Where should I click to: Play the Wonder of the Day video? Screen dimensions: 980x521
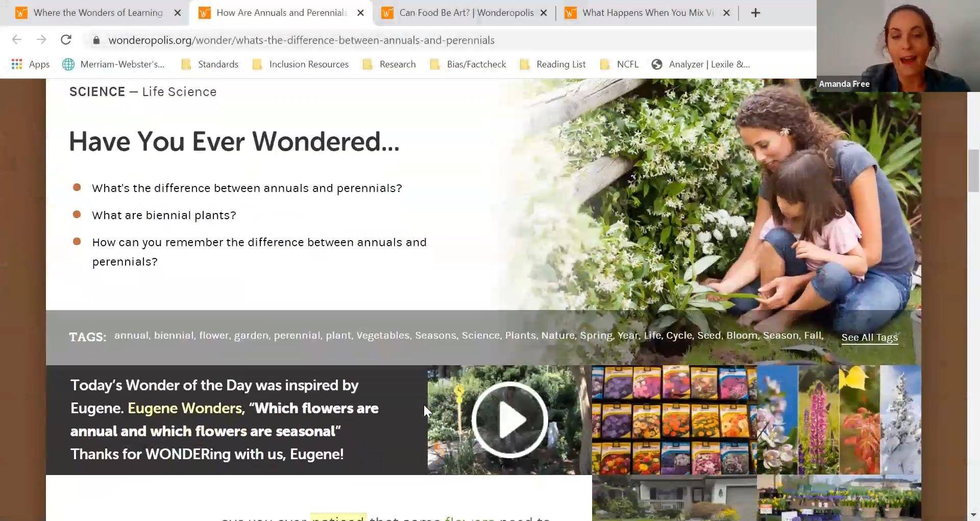[x=509, y=420]
